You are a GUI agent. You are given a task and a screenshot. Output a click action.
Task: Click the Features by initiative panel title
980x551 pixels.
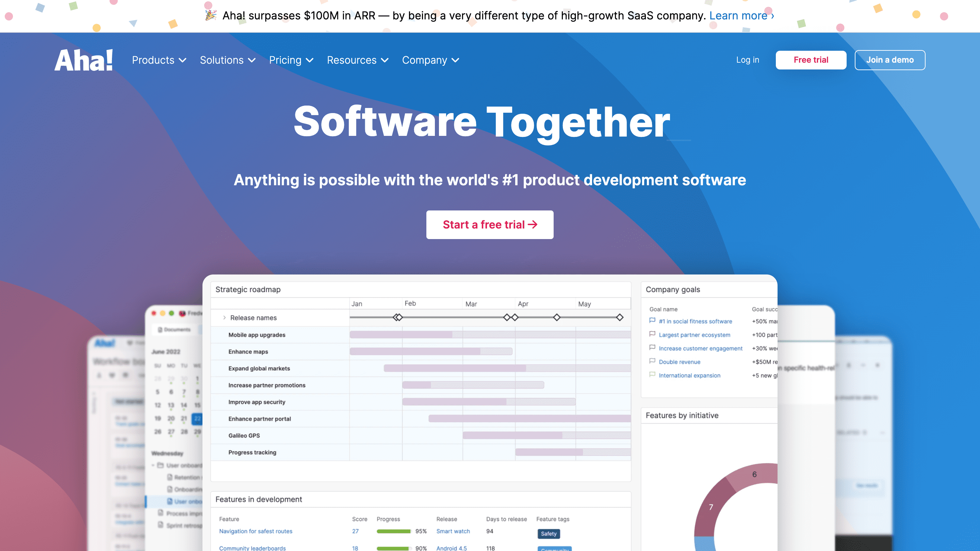pos(682,415)
